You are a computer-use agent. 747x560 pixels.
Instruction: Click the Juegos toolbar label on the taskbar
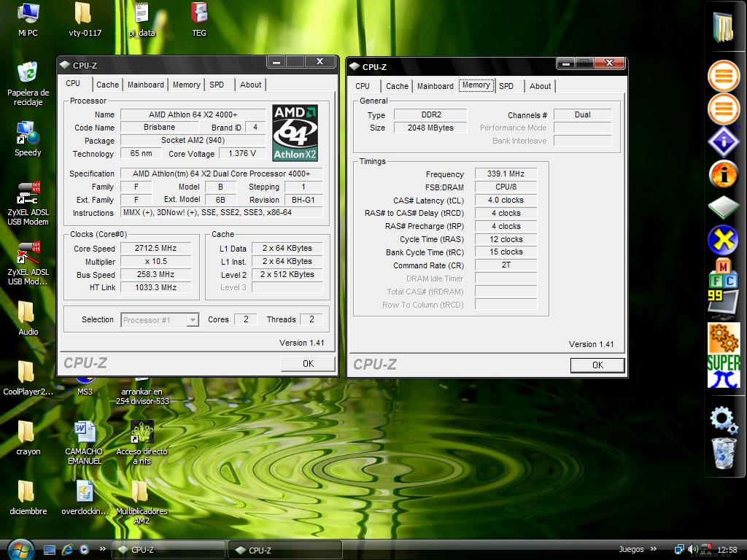point(631,549)
